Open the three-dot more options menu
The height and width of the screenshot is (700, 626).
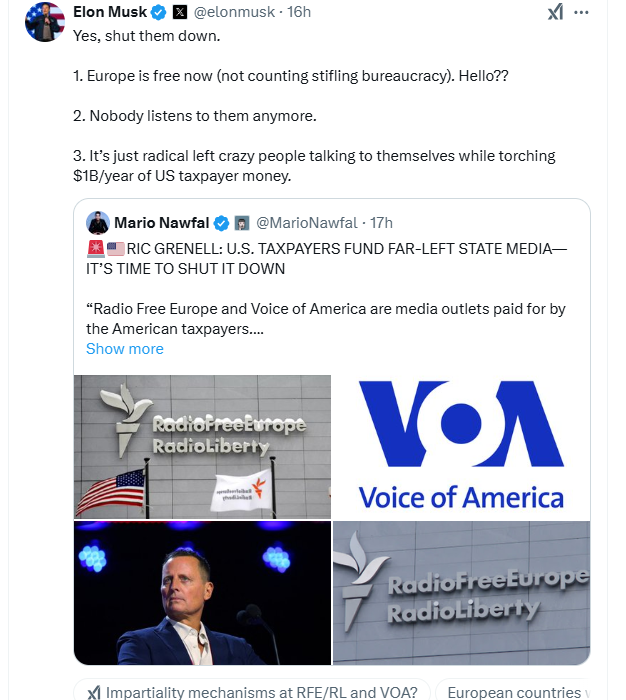pyautogui.click(x=583, y=12)
